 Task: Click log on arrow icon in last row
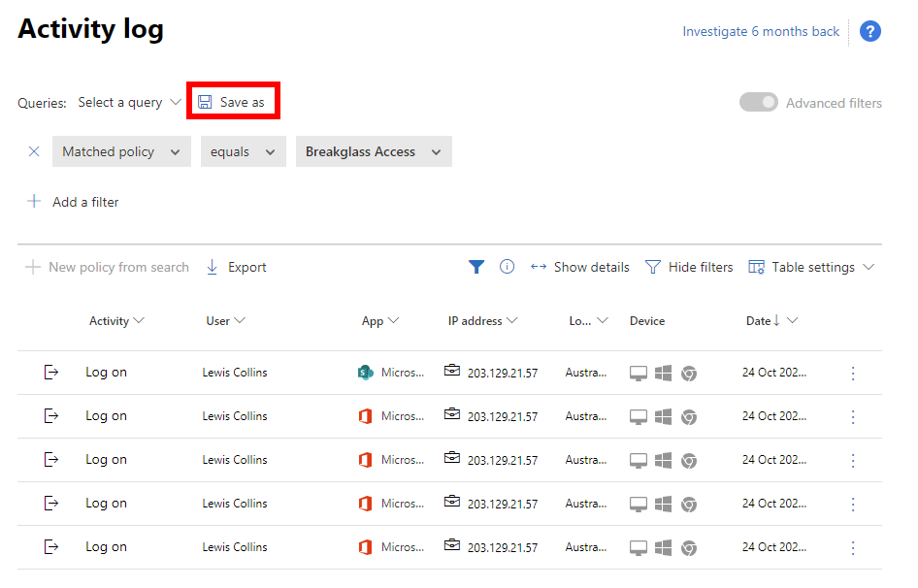point(51,547)
